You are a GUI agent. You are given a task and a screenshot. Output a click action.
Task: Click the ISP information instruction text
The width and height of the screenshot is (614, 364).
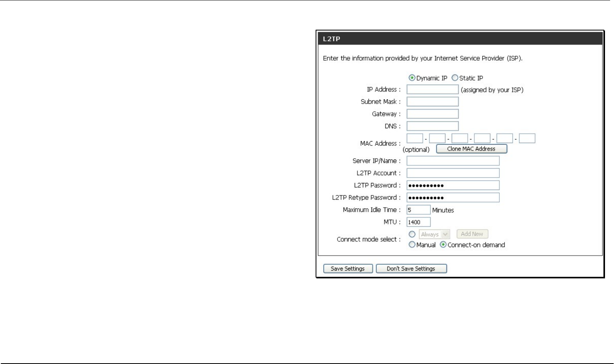point(423,59)
